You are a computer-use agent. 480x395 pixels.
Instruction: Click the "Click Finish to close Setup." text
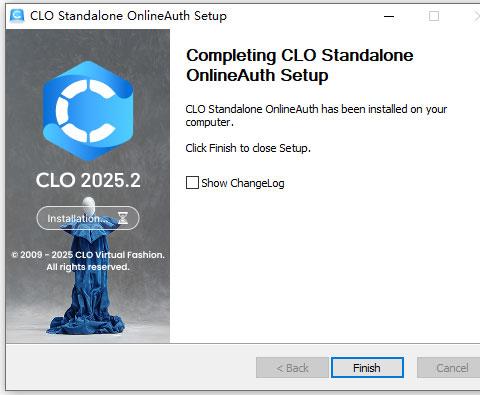pyautogui.click(x=248, y=148)
